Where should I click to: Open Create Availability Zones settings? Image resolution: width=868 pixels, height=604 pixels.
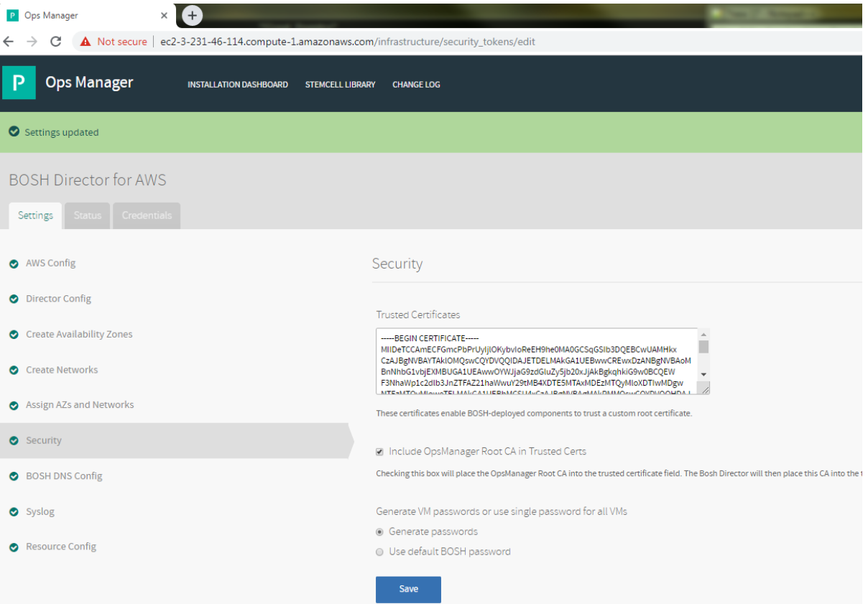click(79, 335)
